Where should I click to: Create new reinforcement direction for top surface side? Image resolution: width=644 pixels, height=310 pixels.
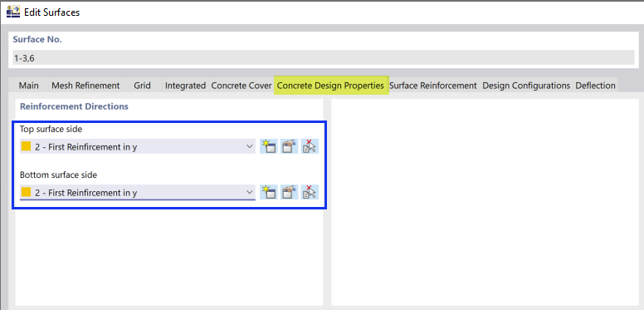click(269, 146)
